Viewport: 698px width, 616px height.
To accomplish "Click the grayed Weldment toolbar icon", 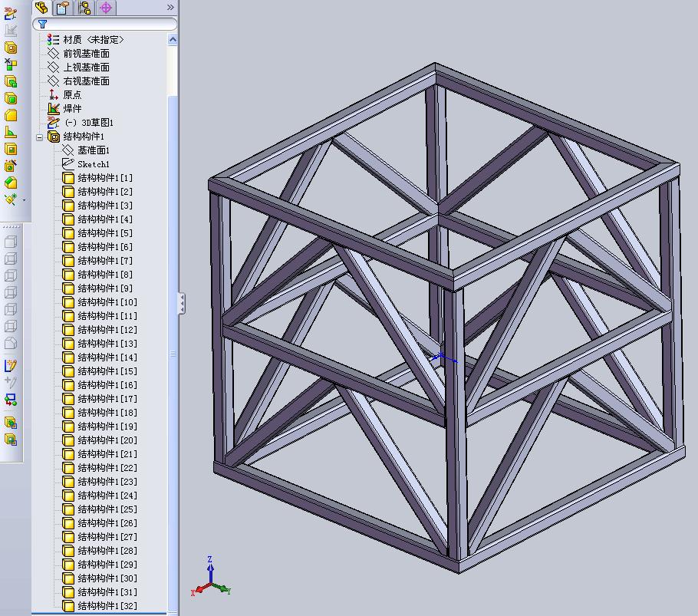I will click(10, 30).
